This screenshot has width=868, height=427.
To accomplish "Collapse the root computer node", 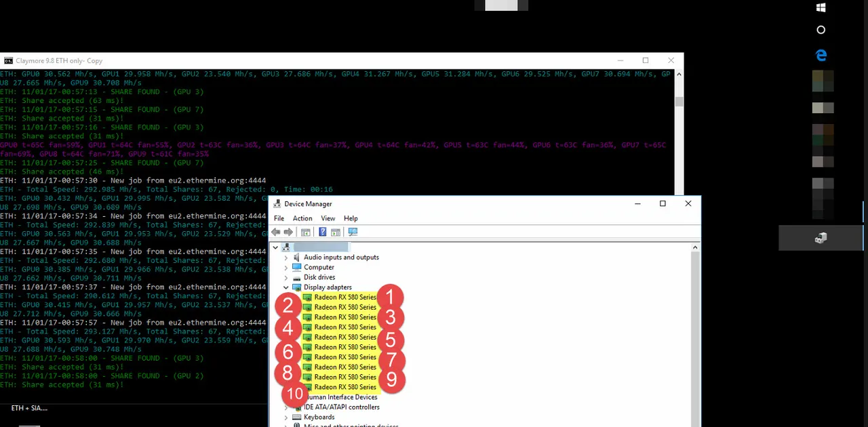I will 275,247.
